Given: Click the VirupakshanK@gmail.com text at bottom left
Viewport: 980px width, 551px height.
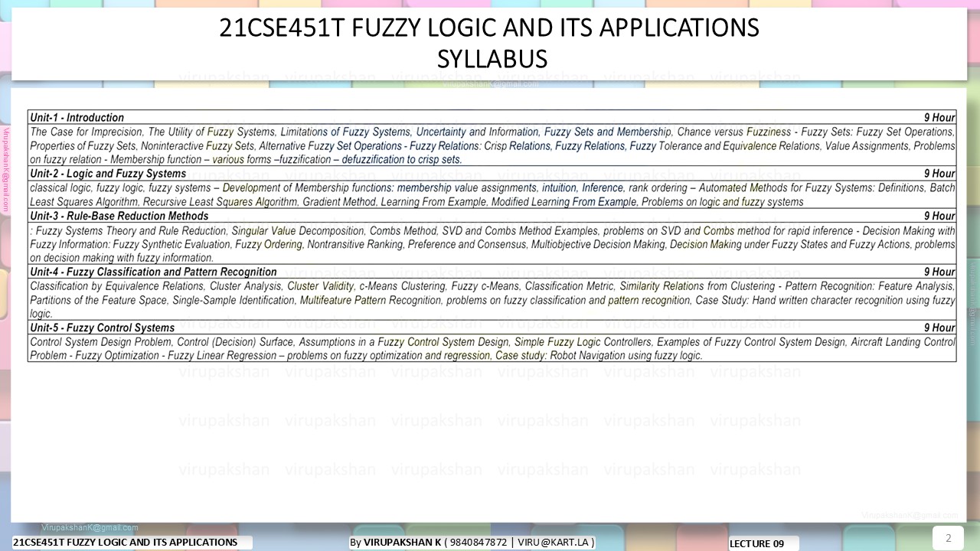Looking at the screenshot, I should [x=90, y=527].
